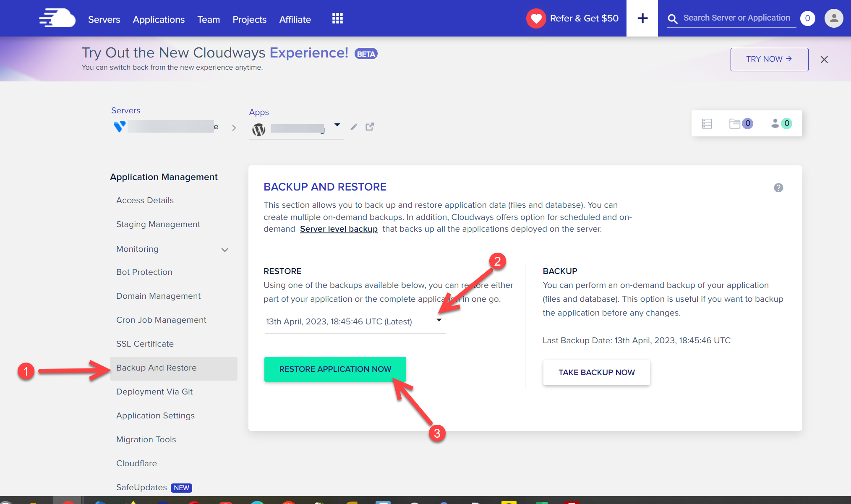Screen dimensions: 851x504
Task: Click the search server or application field
Action: [x=736, y=18]
